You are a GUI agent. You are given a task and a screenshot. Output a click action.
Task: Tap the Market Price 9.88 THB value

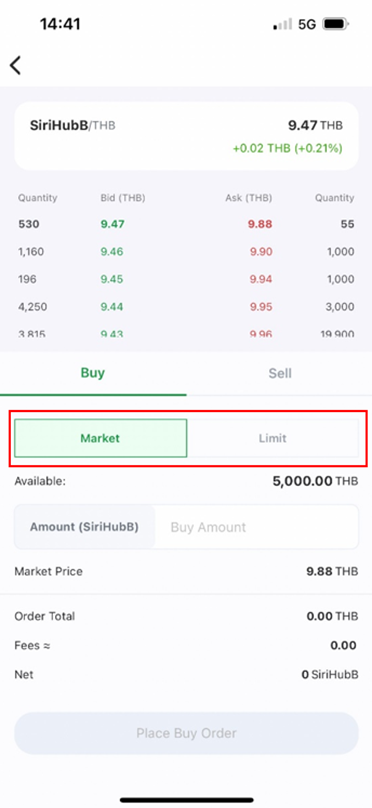332,571
